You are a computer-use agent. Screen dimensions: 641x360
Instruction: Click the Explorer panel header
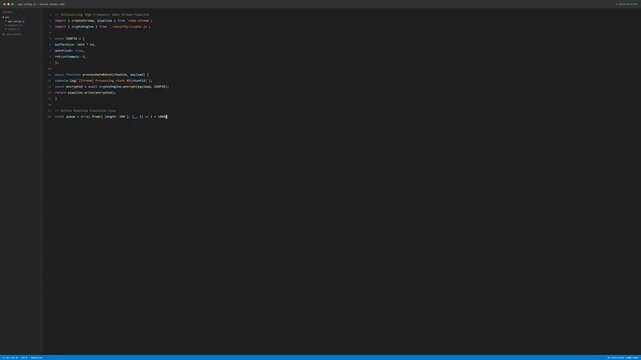coord(8,12)
